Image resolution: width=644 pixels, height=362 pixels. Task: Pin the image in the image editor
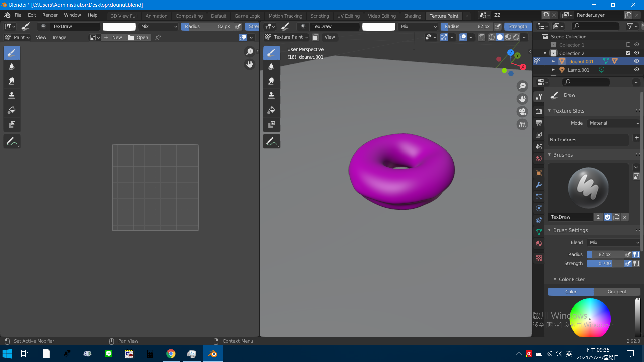158,37
